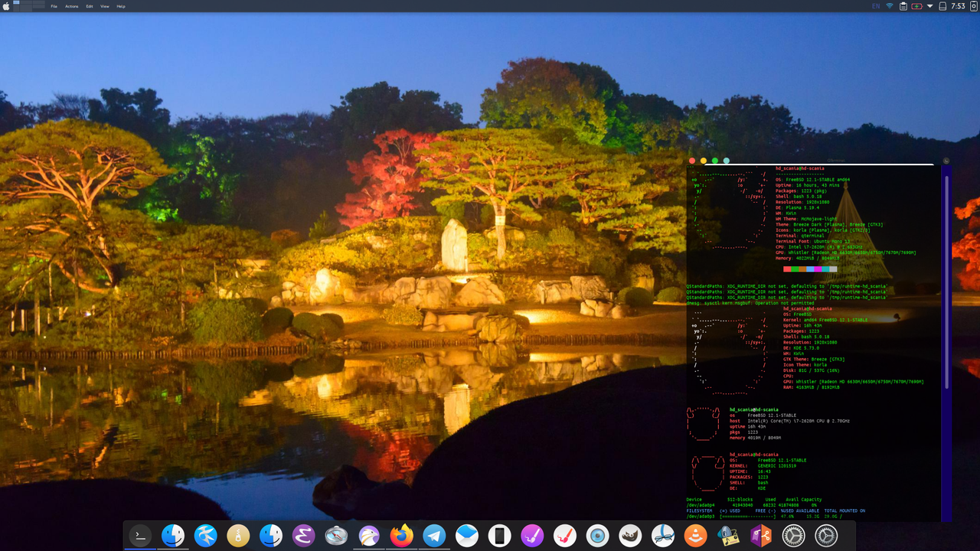
Task: Open the first gear settings dock icon
Action: [793, 536]
